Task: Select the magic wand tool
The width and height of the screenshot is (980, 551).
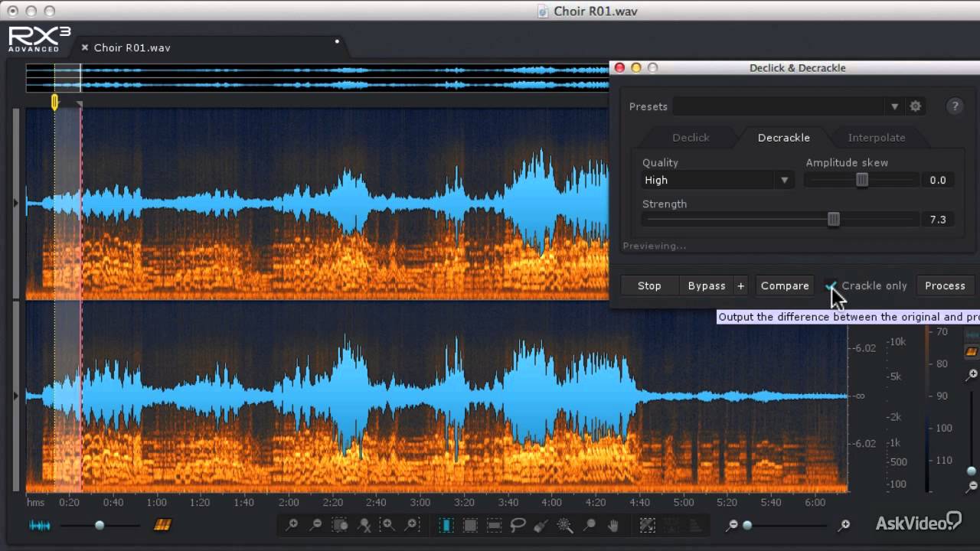Action: pyautogui.click(x=565, y=525)
